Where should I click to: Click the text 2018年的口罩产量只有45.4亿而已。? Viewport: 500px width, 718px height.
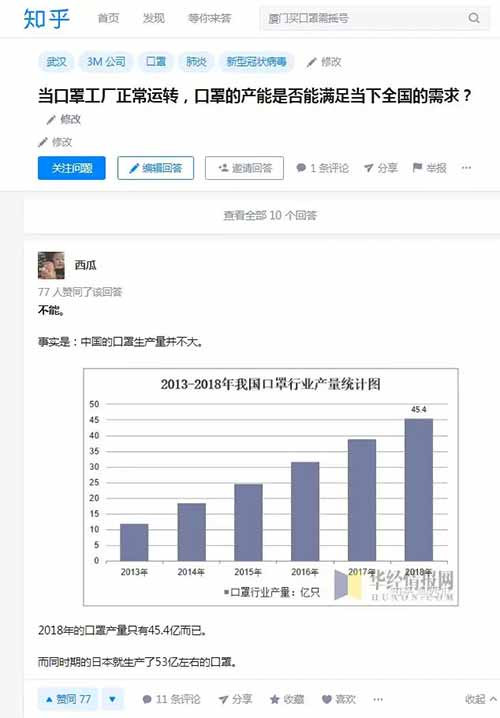[x=123, y=631]
